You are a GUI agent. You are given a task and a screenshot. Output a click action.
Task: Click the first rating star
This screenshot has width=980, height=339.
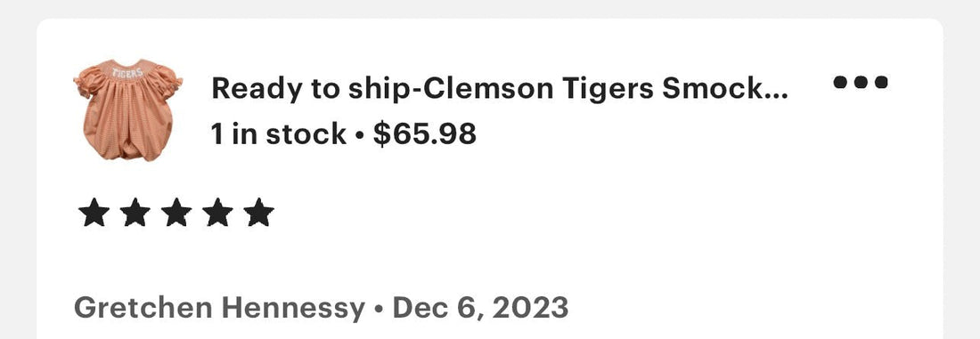pos(94,213)
